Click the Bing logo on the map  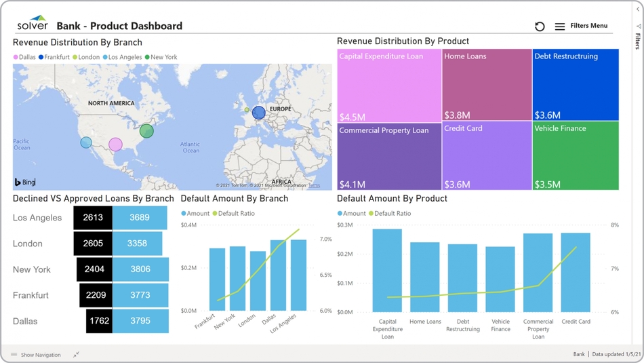pos(24,182)
